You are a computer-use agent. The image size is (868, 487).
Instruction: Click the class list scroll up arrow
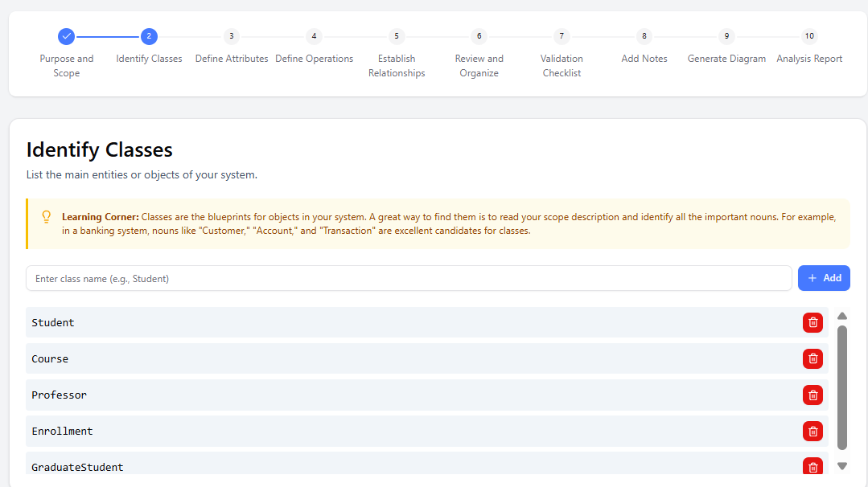pos(842,316)
